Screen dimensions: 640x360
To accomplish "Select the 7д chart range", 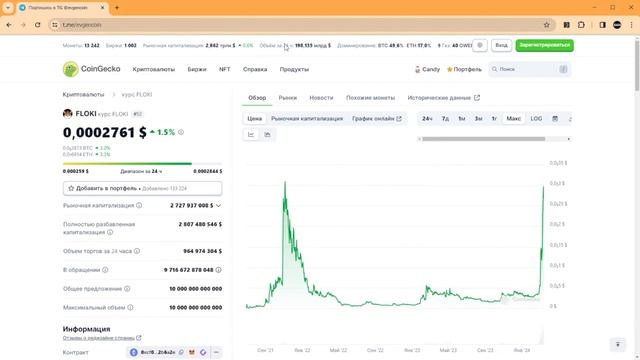I will 445,118.
